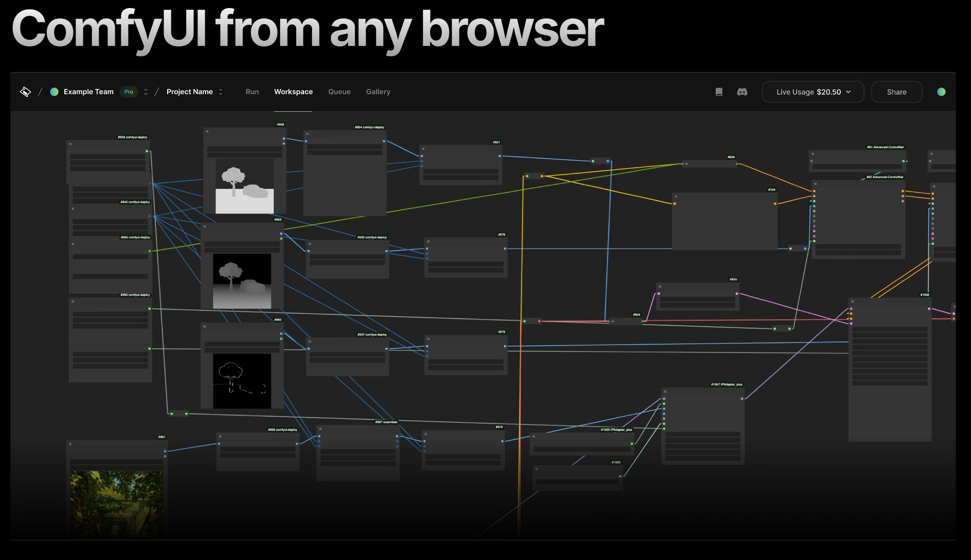Open the user profile avatar
The height and width of the screenshot is (560, 971).
pos(941,92)
